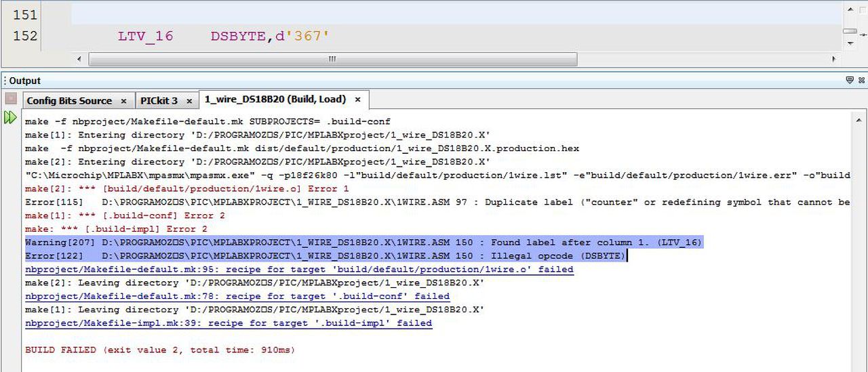
Task: Click the editor vertical scrollbar down arrow
Action: pyautogui.click(x=850, y=44)
